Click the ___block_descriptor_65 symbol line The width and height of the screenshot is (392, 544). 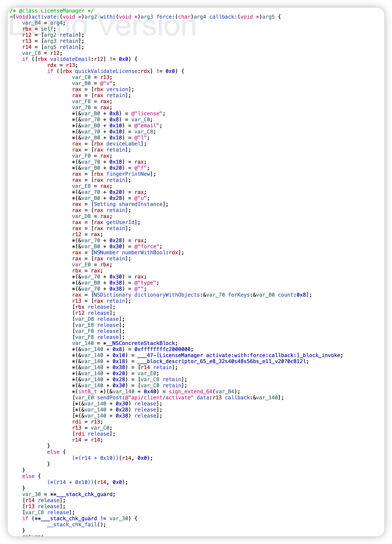click(190, 361)
